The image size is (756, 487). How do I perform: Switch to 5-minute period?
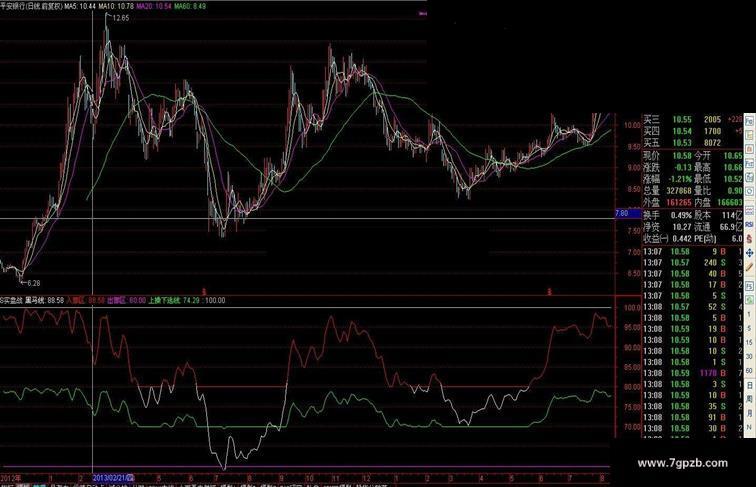coord(749,328)
